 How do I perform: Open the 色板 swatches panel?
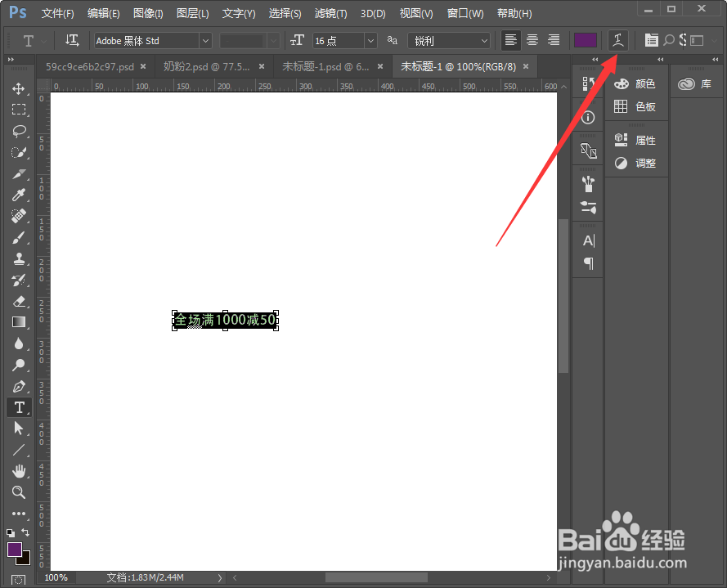tap(636, 106)
